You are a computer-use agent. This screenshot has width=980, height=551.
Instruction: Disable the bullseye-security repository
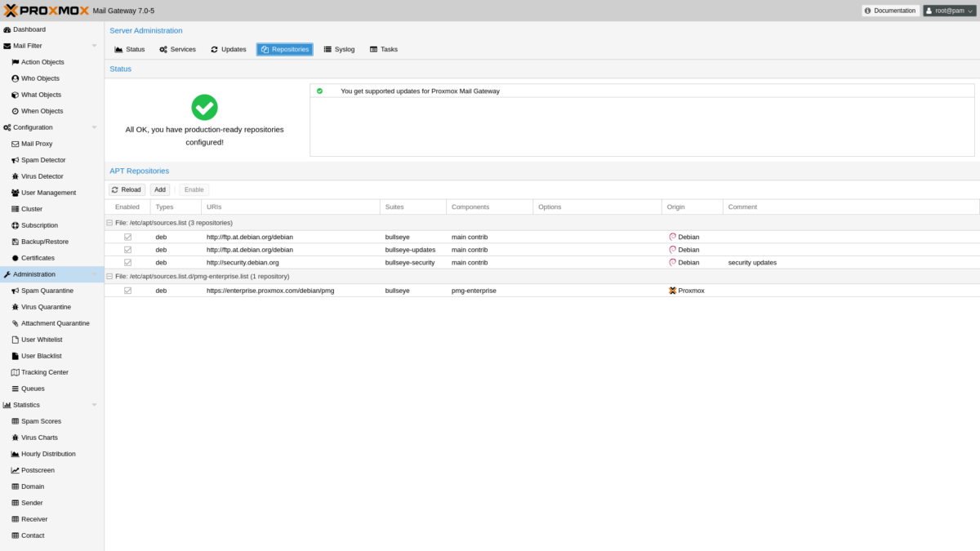(127, 262)
